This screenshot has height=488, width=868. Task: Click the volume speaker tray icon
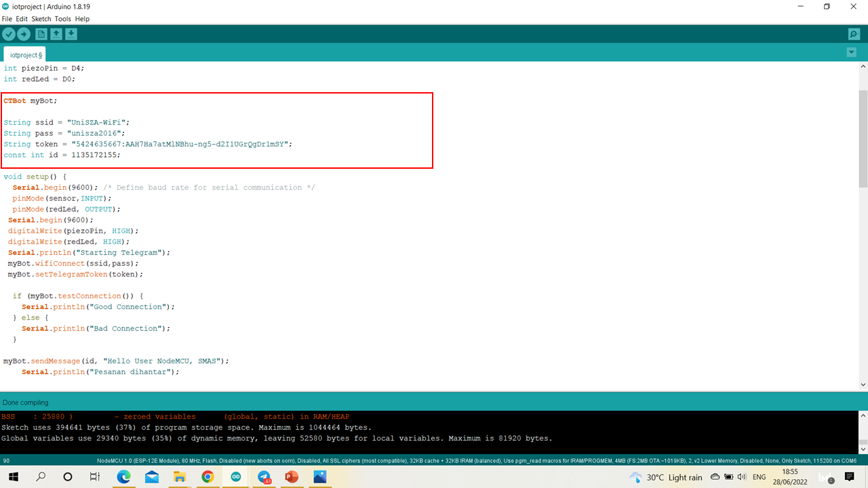point(741,477)
